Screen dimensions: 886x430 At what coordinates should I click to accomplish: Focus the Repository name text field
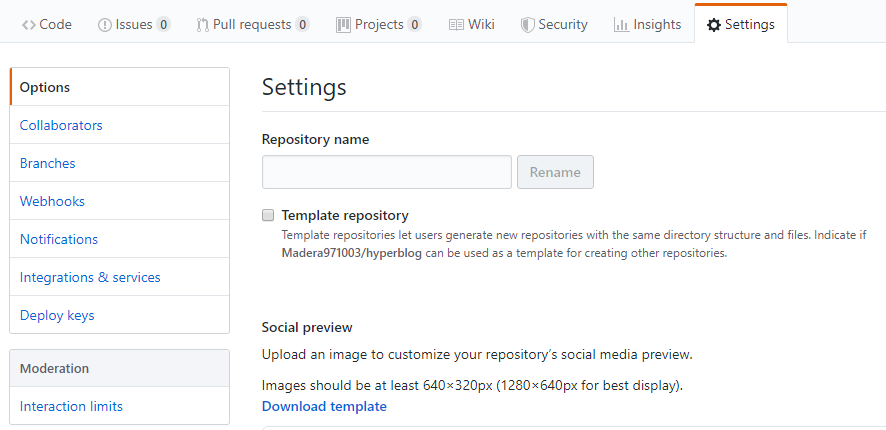point(386,172)
